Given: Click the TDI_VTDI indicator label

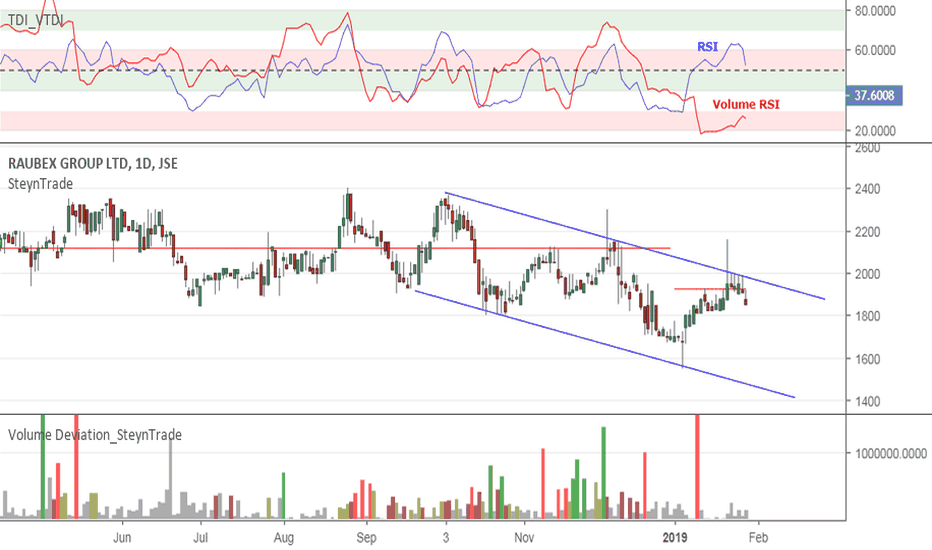Looking at the screenshot, I should pyautogui.click(x=36, y=20).
